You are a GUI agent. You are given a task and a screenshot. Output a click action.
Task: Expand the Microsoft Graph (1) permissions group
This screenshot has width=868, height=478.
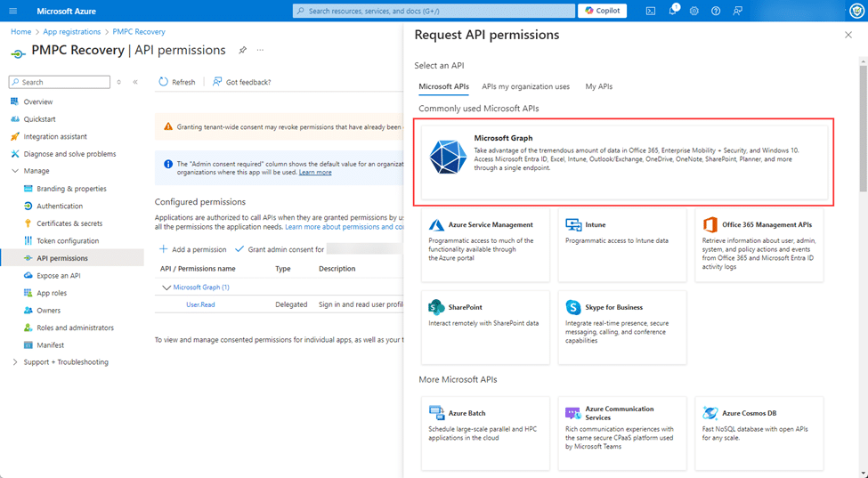click(166, 288)
